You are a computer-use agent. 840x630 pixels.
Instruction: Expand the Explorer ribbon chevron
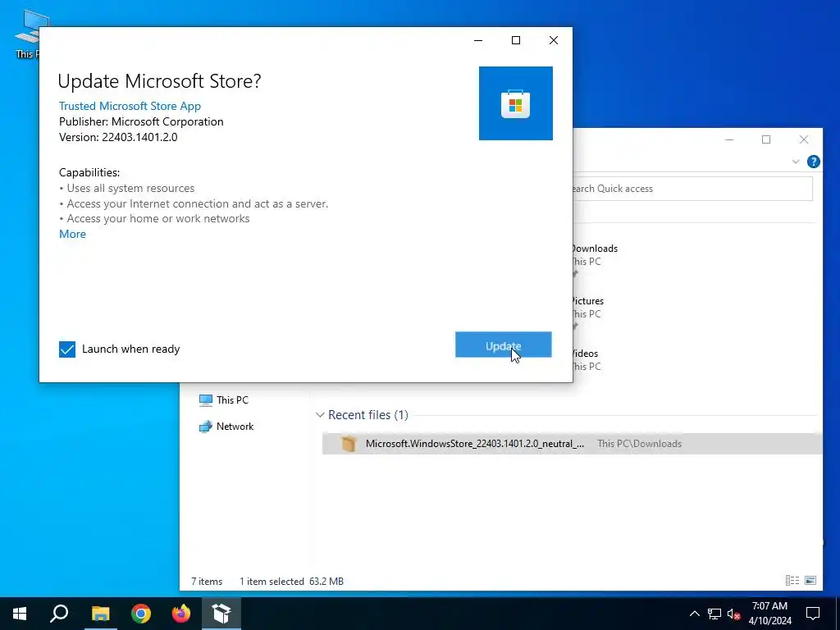[796, 162]
